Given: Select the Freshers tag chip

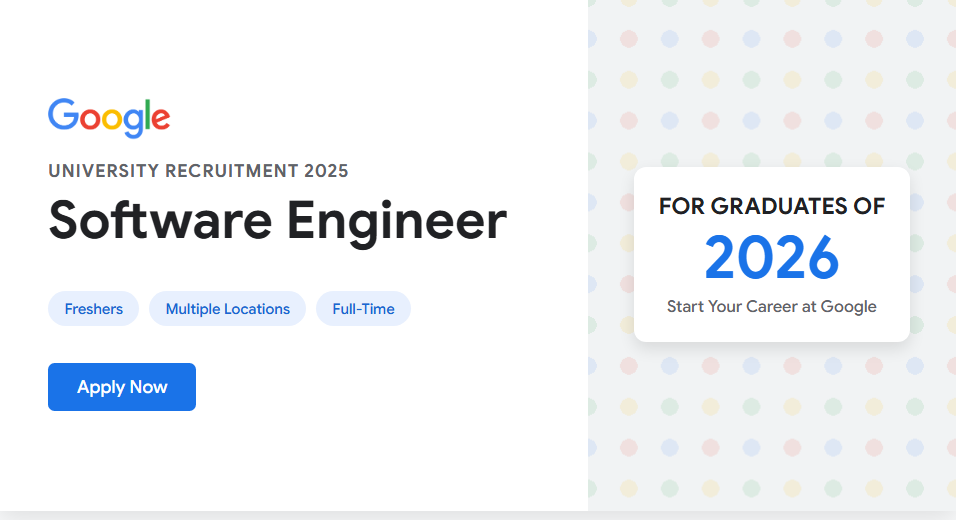Looking at the screenshot, I should point(94,309).
